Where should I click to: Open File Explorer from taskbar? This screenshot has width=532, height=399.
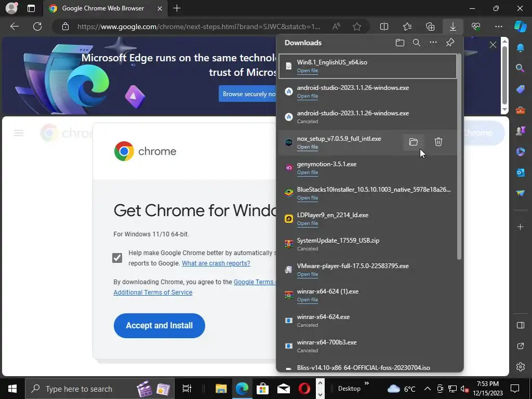(221, 389)
